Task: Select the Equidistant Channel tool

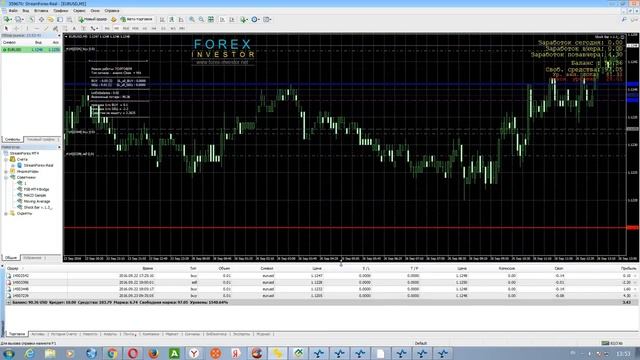Action: pos(55,28)
